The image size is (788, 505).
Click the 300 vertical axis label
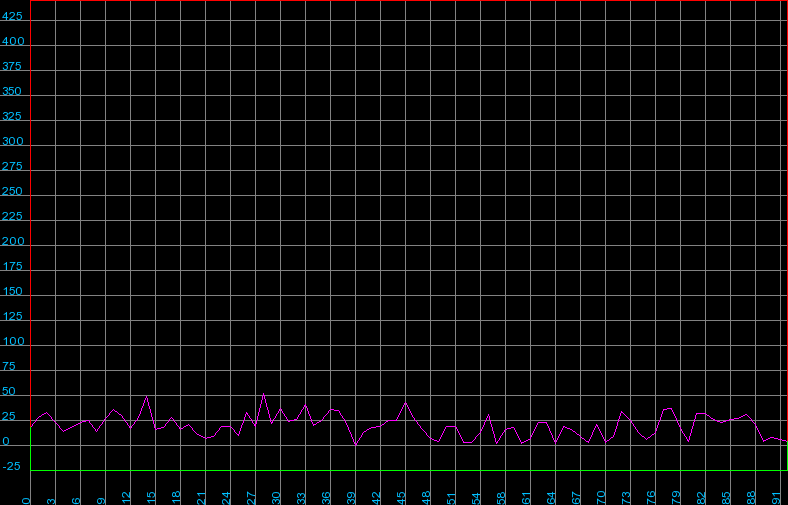pyautogui.click(x=13, y=141)
